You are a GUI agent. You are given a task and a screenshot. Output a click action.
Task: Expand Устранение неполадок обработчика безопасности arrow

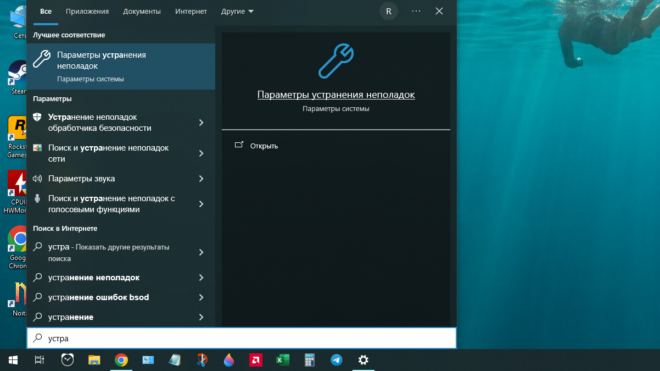pyautogui.click(x=201, y=123)
